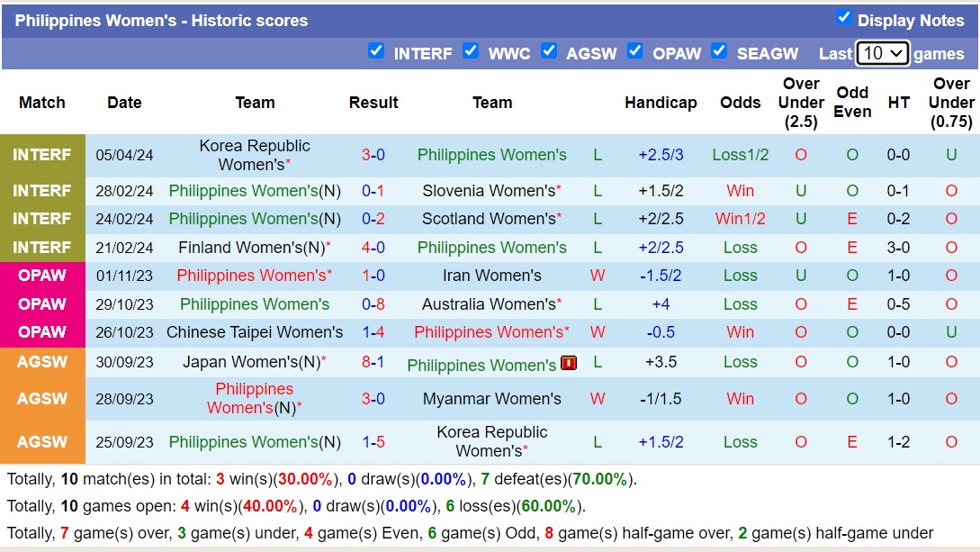980x552 pixels.
Task: Open the Myanmar Women's team page
Action: point(492,399)
